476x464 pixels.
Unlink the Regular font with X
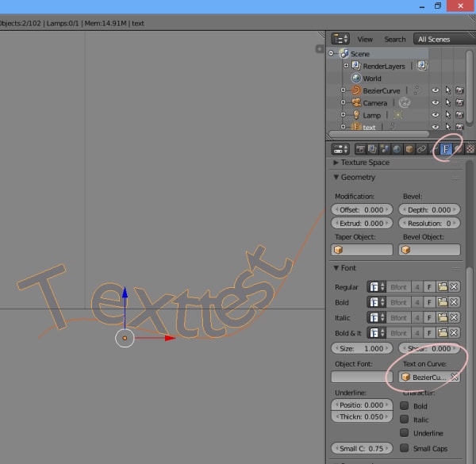pyautogui.click(x=454, y=287)
